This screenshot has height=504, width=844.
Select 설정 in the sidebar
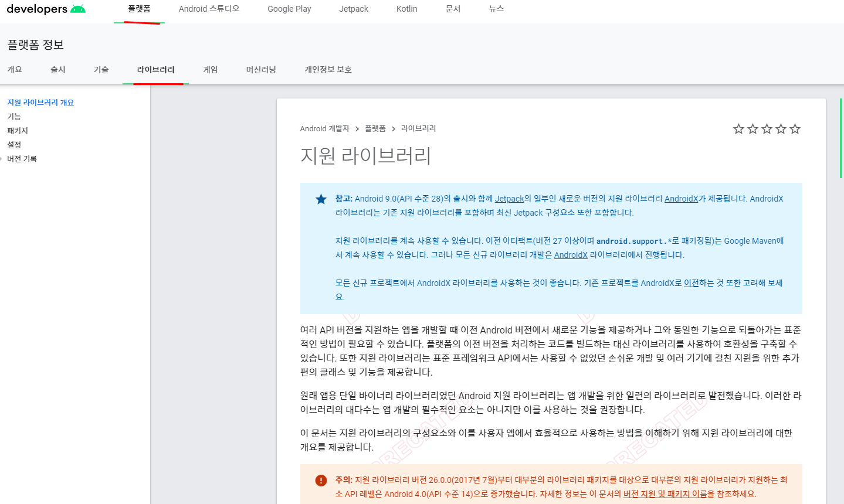tap(14, 145)
